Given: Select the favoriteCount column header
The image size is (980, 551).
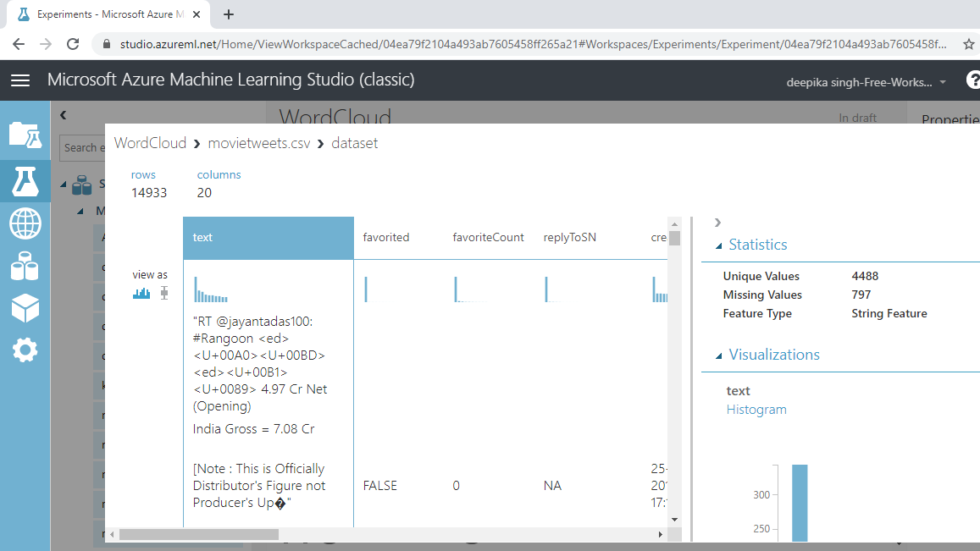Looking at the screenshot, I should [x=489, y=238].
